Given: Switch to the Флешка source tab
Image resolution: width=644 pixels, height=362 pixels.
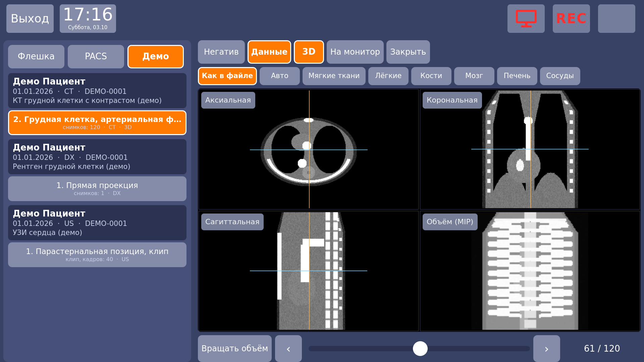Looking at the screenshot, I should click(x=36, y=57).
